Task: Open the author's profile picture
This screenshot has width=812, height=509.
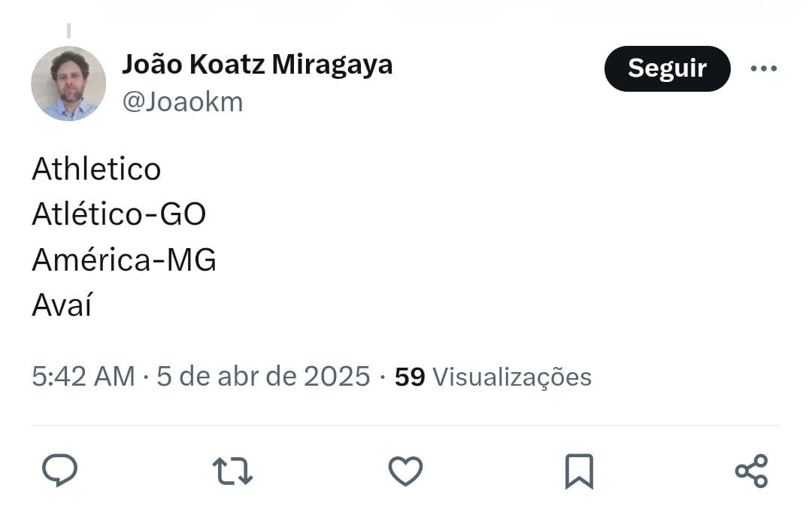Action: (x=68, y=83)
